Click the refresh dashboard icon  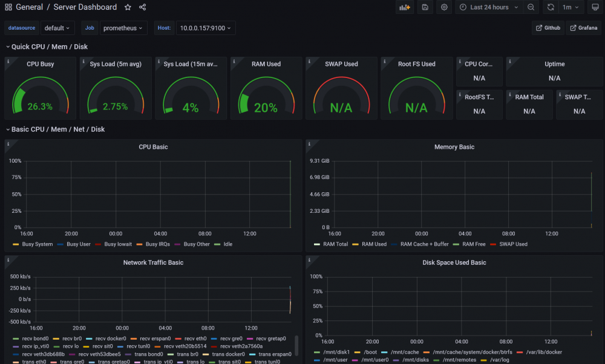(x=551, y=7)
